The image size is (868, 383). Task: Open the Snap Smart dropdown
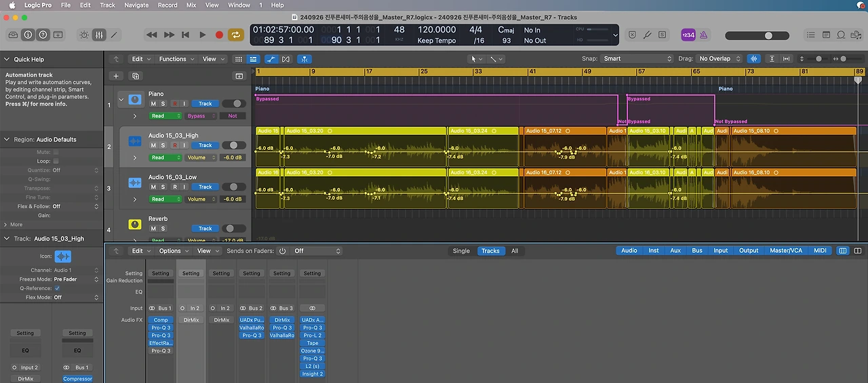[x=637, y=59]
